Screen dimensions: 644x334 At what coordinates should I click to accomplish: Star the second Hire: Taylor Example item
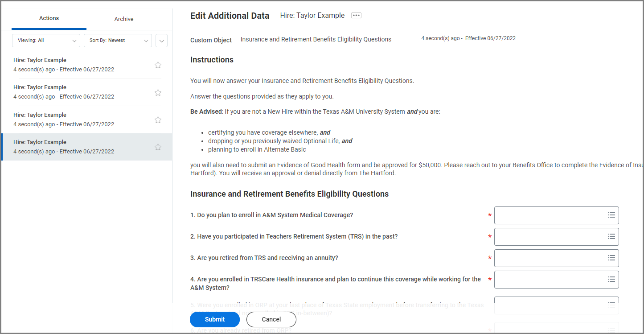point(158,93)
